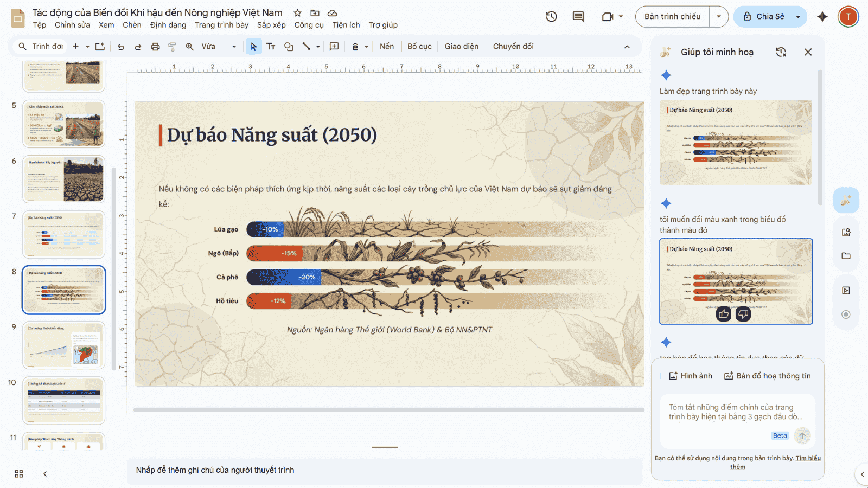
Task: Expand Bản trình chiếu options arrow
Action: coord(719,17)
